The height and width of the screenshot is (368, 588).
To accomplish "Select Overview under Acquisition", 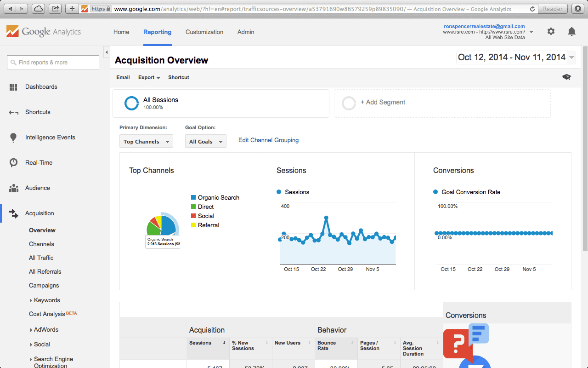I will 42,230.
